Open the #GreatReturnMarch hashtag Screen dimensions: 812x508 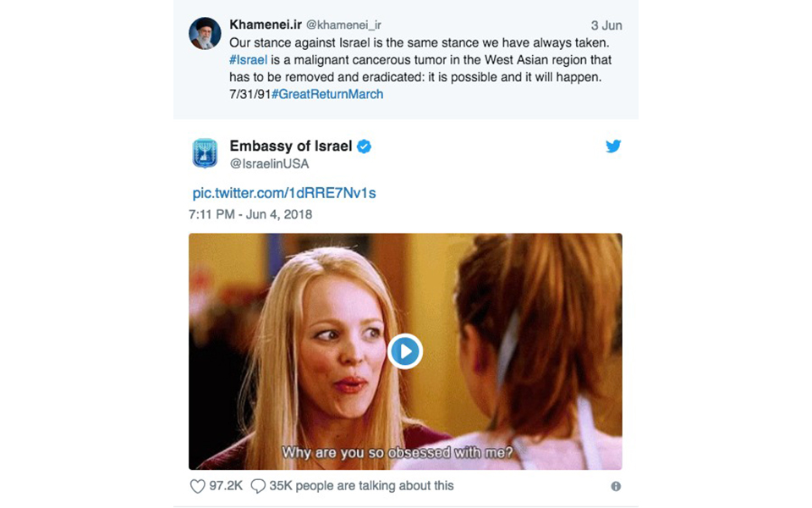pyautogui.click(x=327, y=94)
